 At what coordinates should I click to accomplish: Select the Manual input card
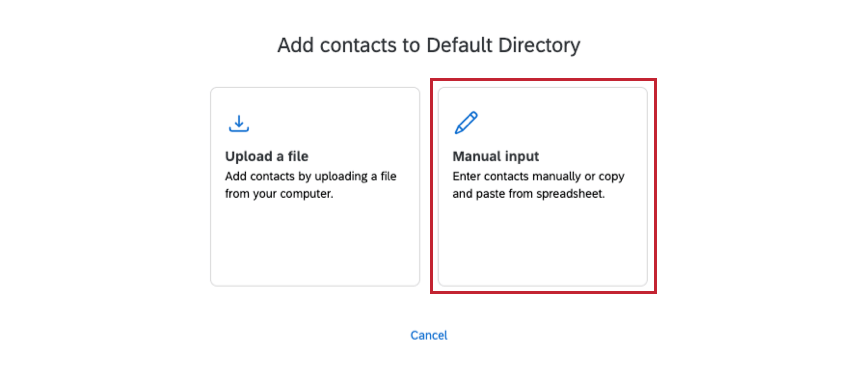[x=543, y=186]
